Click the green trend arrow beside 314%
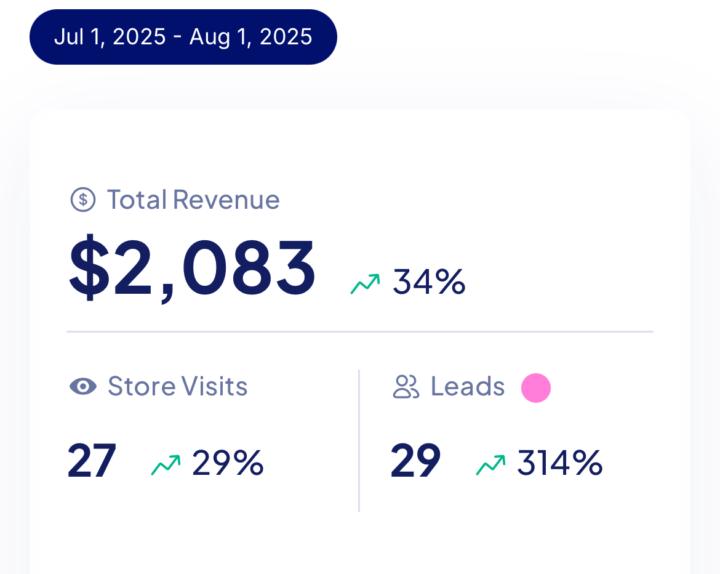Image resolution: width=720 pixels, height=574 pixels. point(491,464)
